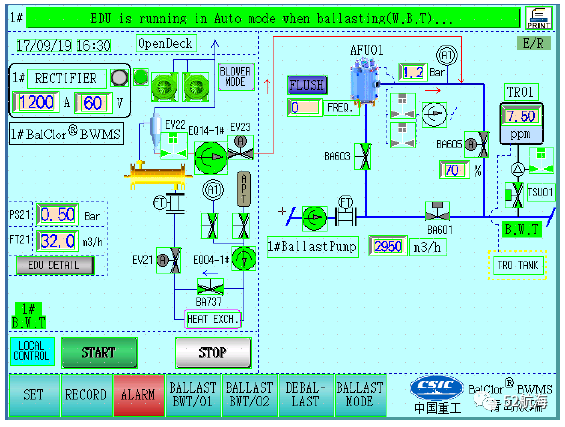
Task: Click the green START button
Action: click(x=99, y=352)
